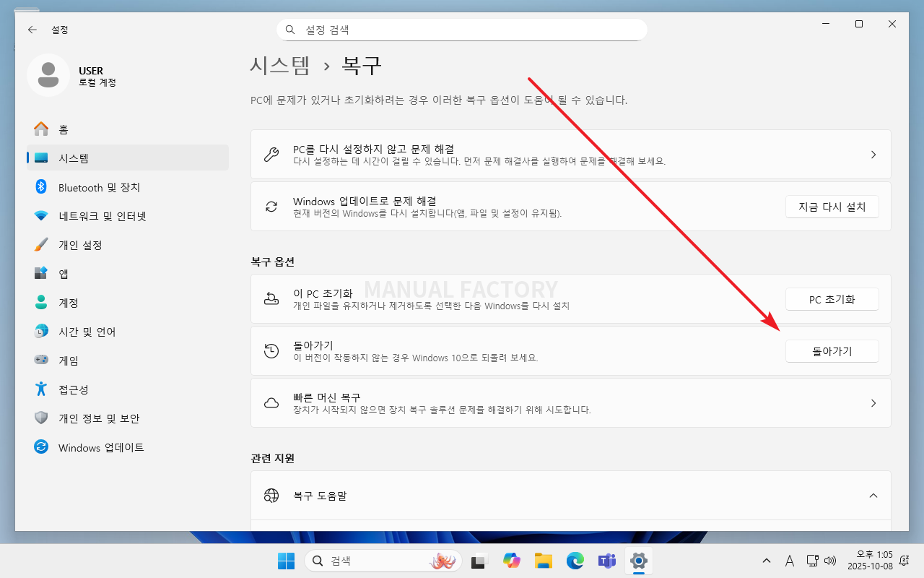The image size is (924, 578).
Task: Open Windows 업데이트 in sidebar
Action: pyautogui.click(x=101, y=447)
